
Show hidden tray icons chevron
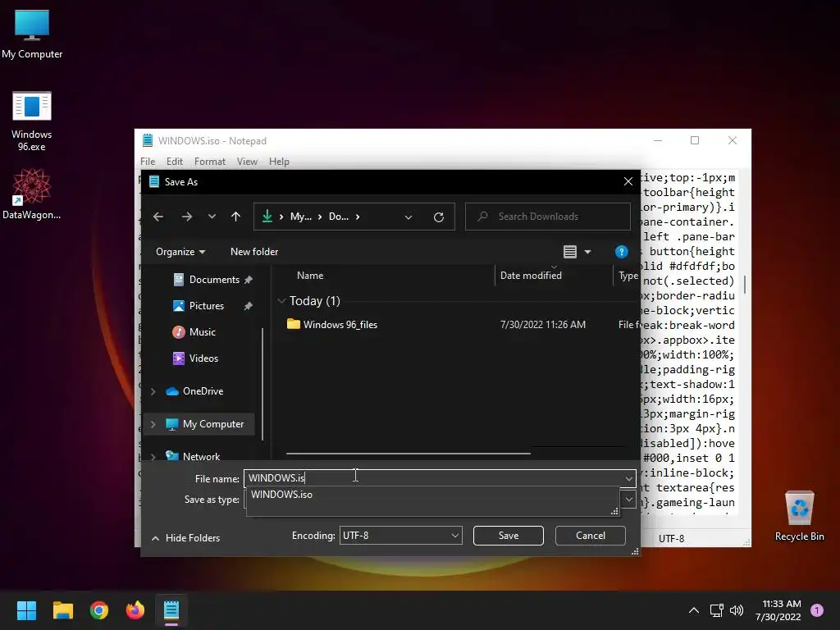694,610
